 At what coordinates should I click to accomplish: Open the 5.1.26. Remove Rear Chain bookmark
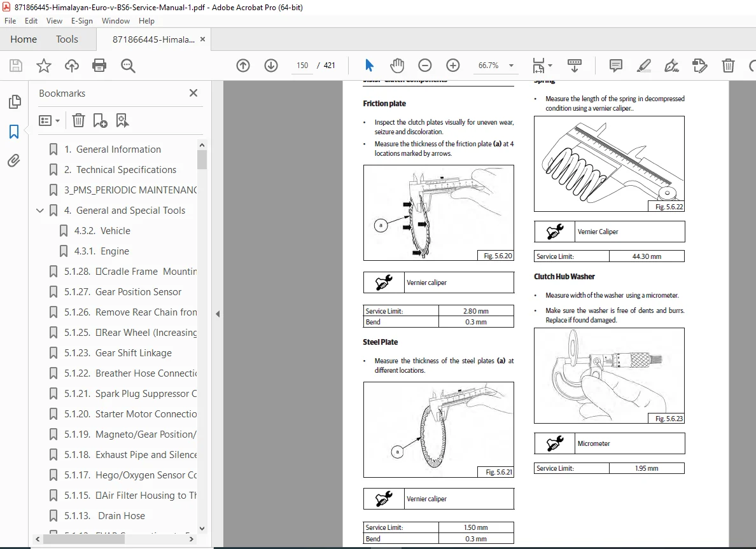tap(130, 312)
